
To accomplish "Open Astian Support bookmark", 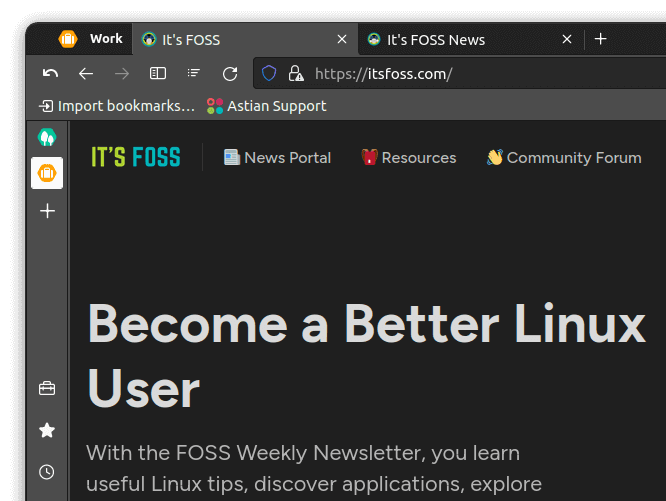I will tap(266, 106).
